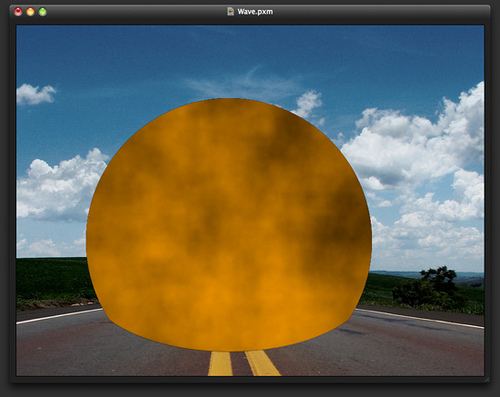
Task: Click the small cloud in upper-left sky
Action: coord(35,94)
